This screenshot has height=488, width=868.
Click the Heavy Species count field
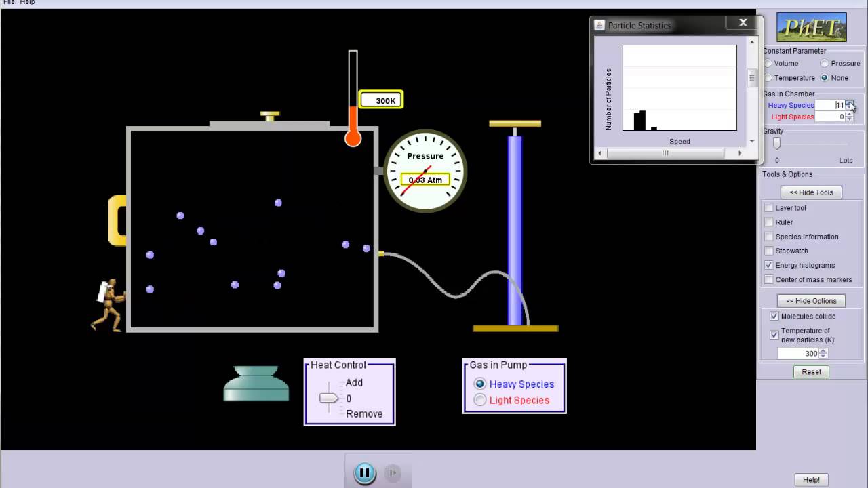[830, 105]
